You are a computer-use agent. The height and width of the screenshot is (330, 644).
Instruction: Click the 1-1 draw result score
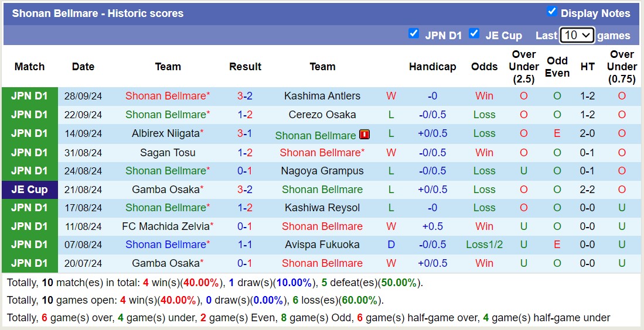(245, 245)
